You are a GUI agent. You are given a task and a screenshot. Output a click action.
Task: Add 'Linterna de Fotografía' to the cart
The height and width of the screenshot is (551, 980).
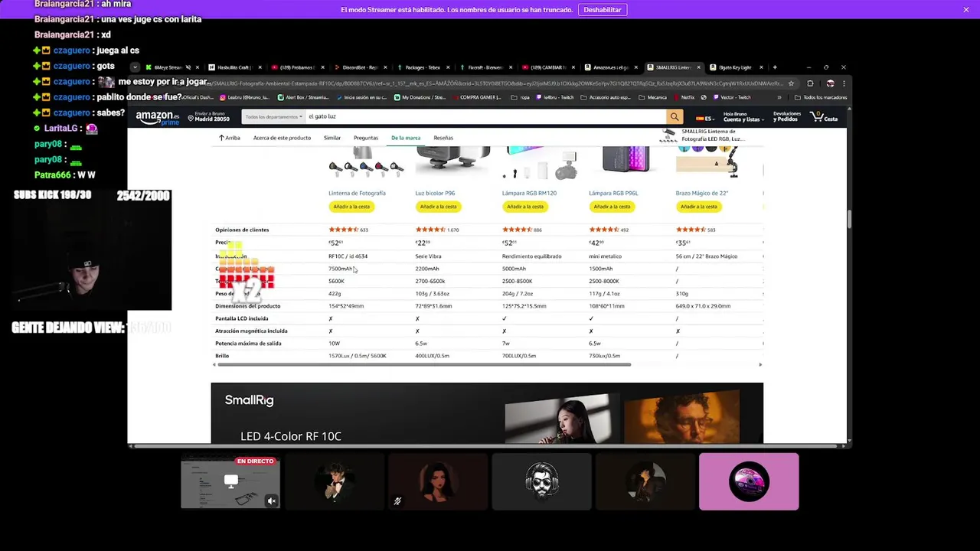[x=351, y=207]
